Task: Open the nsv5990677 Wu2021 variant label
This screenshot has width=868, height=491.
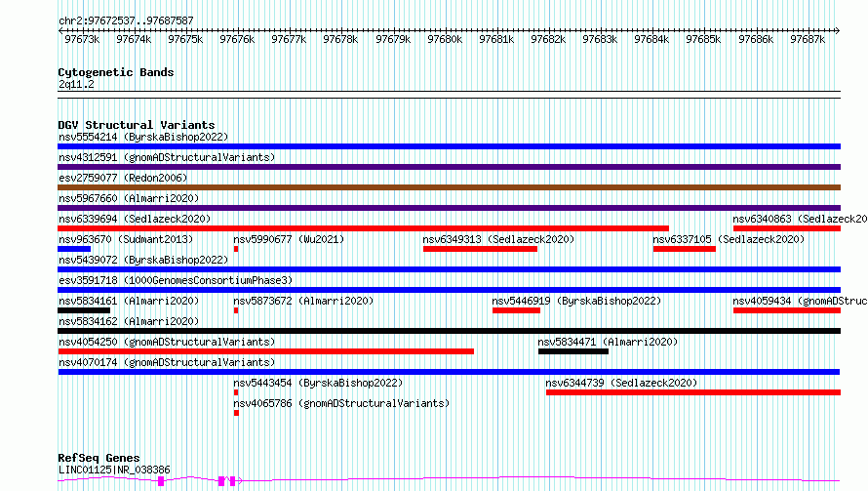Action: coord(289,239)
